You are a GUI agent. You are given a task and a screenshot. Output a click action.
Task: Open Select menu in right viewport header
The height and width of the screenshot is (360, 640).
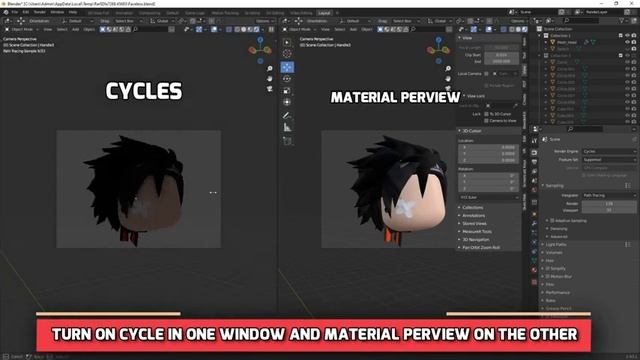tap(340, 29)
